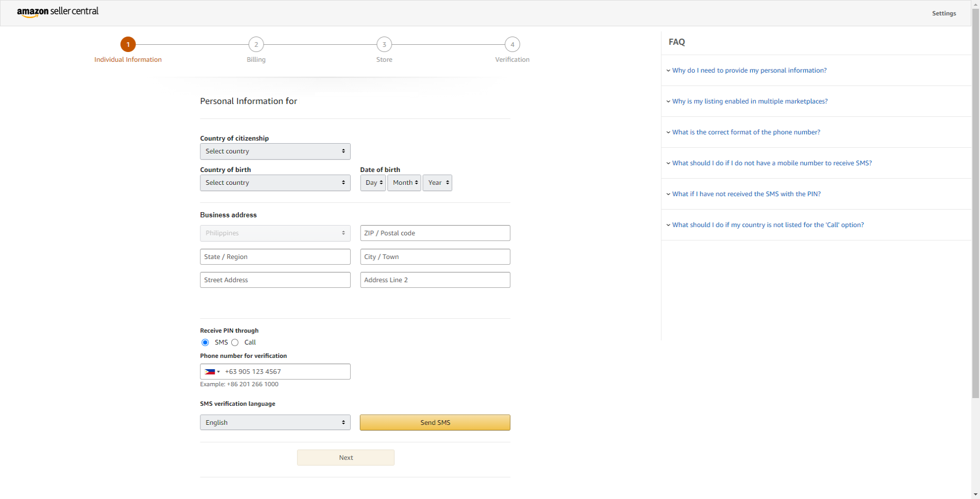Open the SMS verification language dropdown
Image resolution: width=980 pixels, height=499 pixels.
click(275, 423)
